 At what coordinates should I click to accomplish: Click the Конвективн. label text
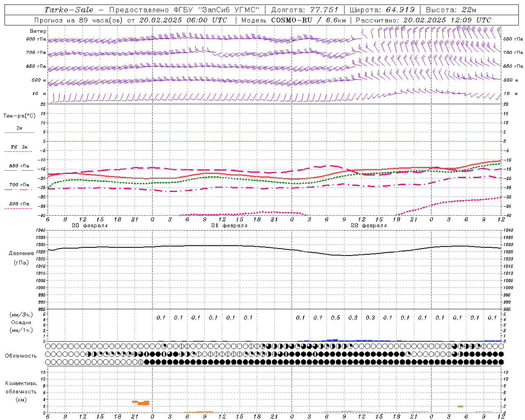click(x=21, y=383)
